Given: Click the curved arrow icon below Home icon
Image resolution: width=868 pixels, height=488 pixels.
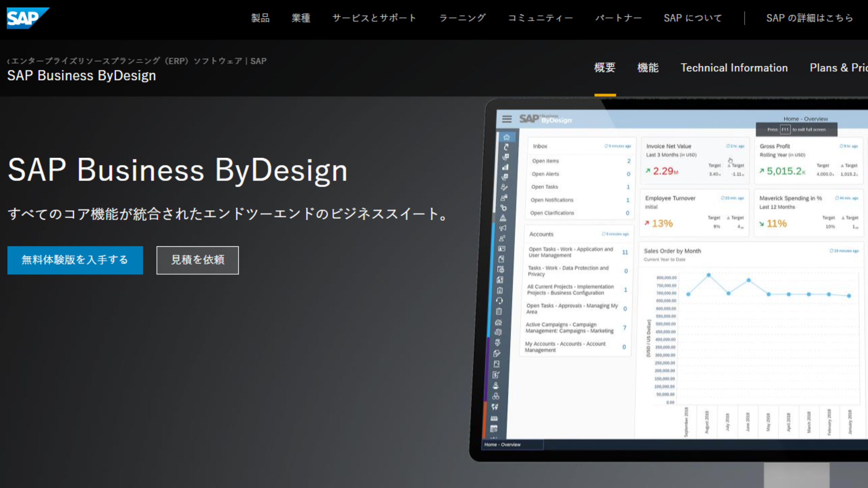Looking at the screenshot, I should [x=506, y=147].
